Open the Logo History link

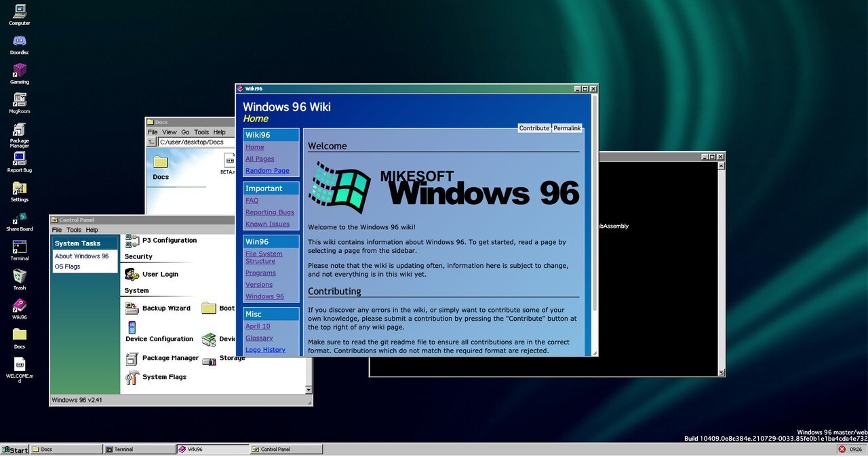pos(265,350)
